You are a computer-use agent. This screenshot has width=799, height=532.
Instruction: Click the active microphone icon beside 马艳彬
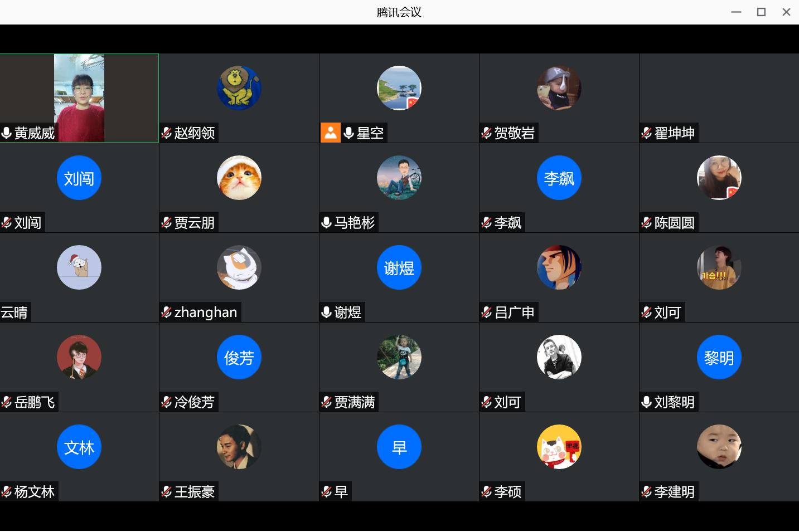tap(327, 223)
